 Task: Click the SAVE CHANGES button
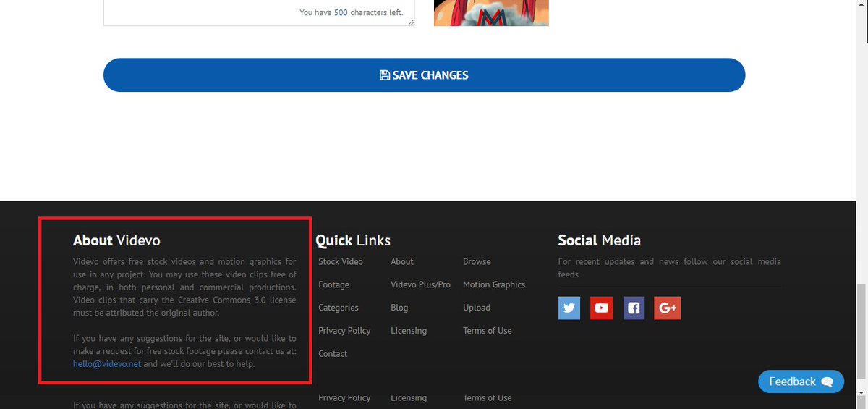pyautogui.click(x=424, y=75)
